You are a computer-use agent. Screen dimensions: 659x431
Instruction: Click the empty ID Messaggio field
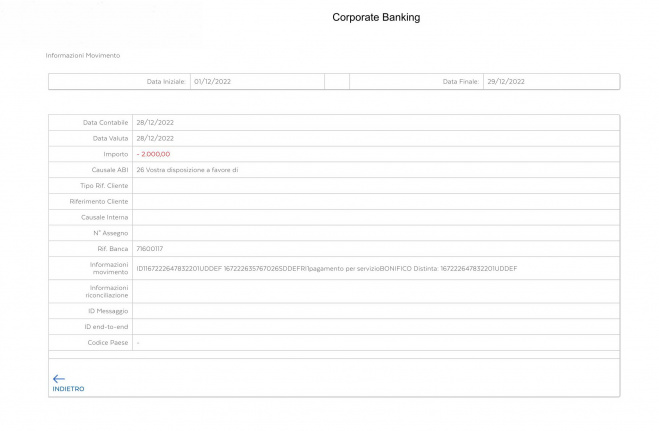click(375, 311)
